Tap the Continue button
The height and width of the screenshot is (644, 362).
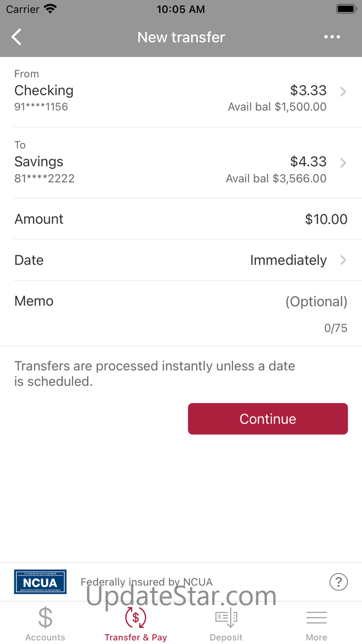268,419
